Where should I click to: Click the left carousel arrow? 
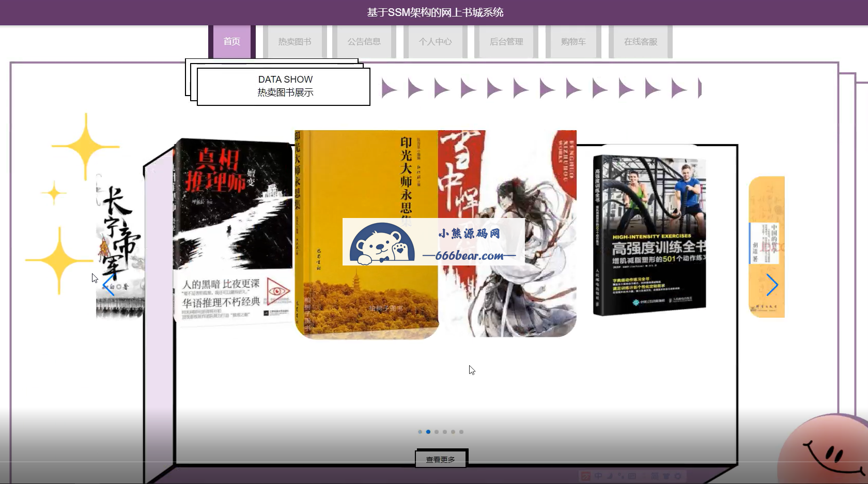pos(108,285)
